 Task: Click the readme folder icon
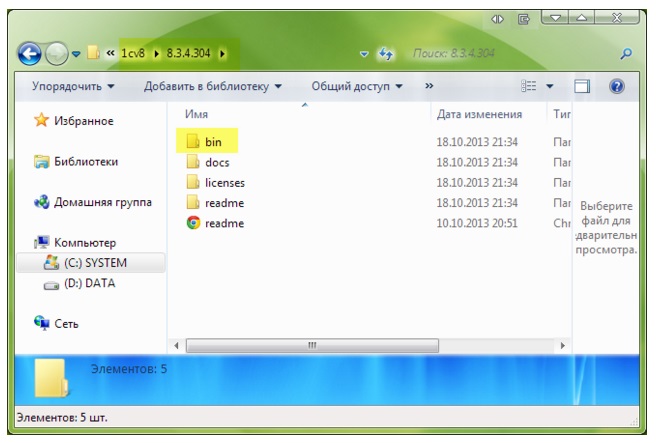click(x=193, y=202)
